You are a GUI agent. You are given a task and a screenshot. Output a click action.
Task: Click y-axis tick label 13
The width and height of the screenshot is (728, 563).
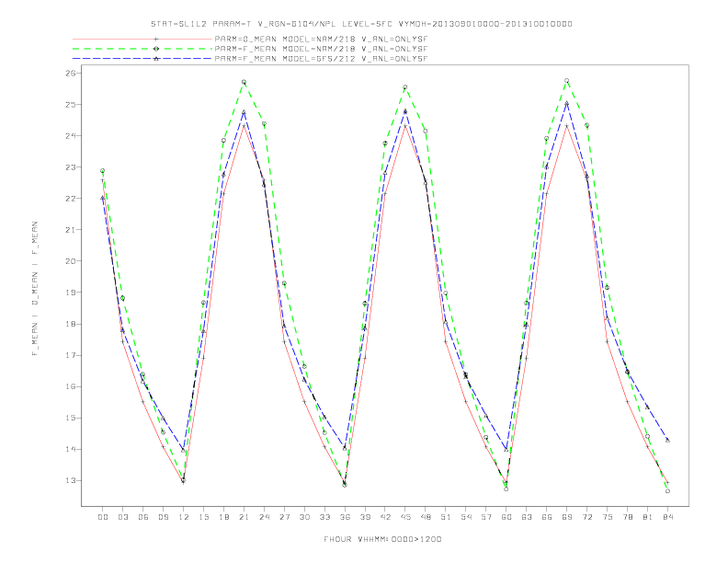[71, 481]
